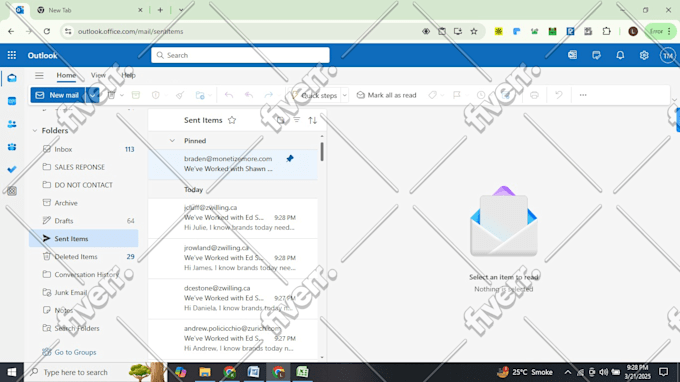Open More apps in left sidebar
Screen dimensions: 680x382
tap(12, 191)
